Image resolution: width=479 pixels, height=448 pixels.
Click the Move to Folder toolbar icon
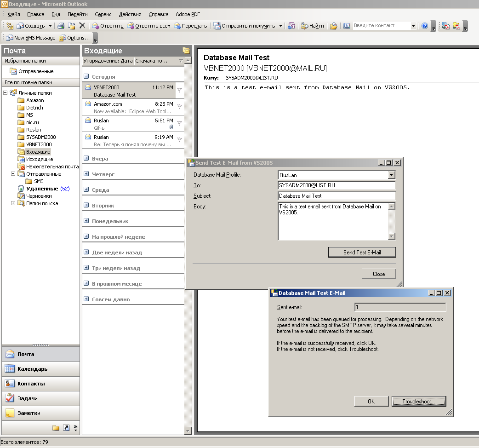click(72, 26)
